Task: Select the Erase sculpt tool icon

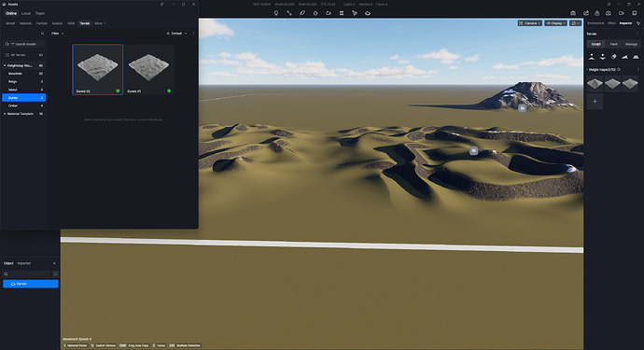Action: (x=613, y=57)
